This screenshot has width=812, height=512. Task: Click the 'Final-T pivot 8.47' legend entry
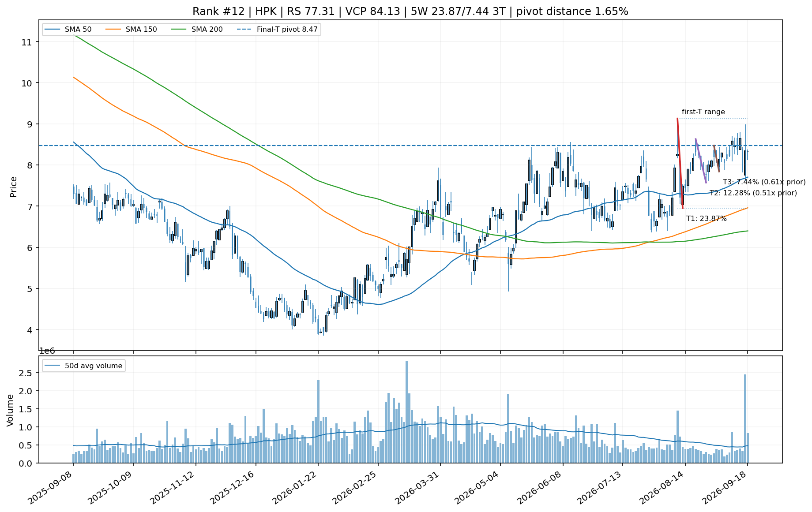point(278,30)
